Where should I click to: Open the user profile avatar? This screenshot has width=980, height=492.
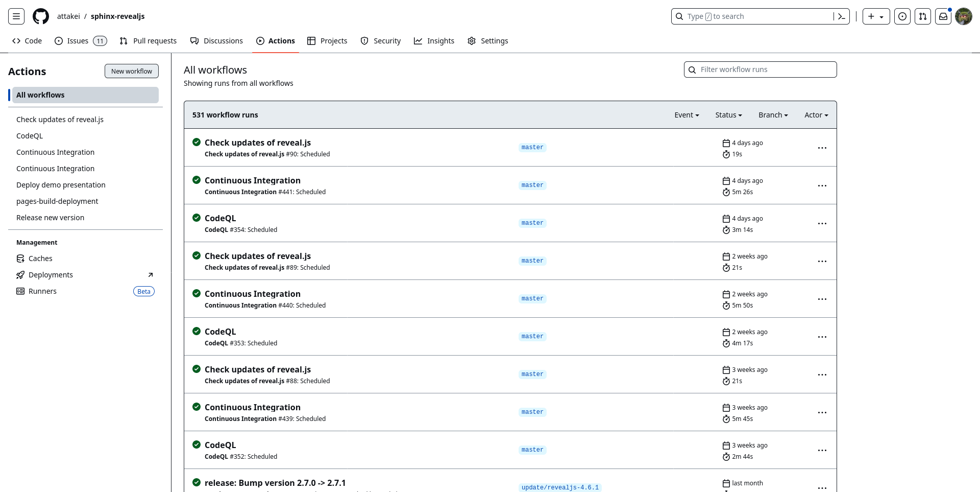click(x=964, y=16)
